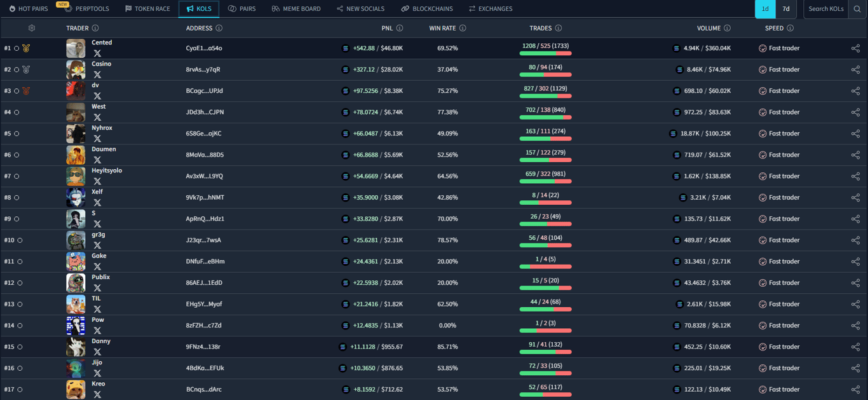
Task: Click address 8rvAs...y7qR
Action: (203, 69)
